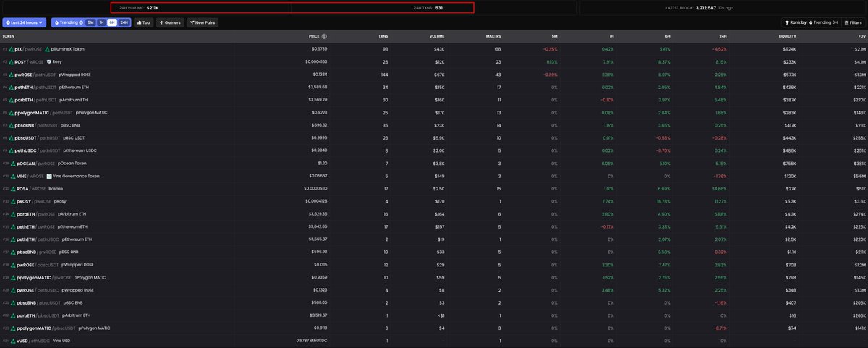Click triangle exchange icon on ROSA / wROSE row
Screen dimensions: 868x348
[12, 189]
